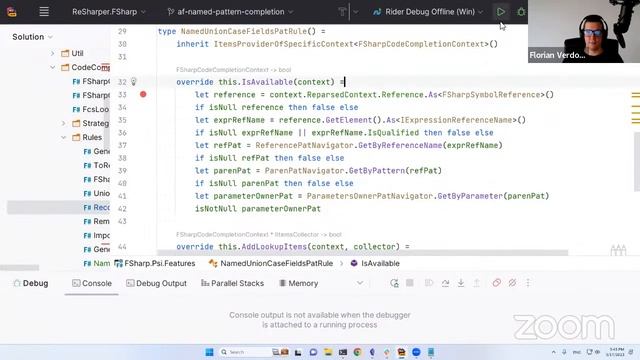Switch to the Console tab
Image resolution: width=640 pixels, height=360 pixels.
point(92,283)
